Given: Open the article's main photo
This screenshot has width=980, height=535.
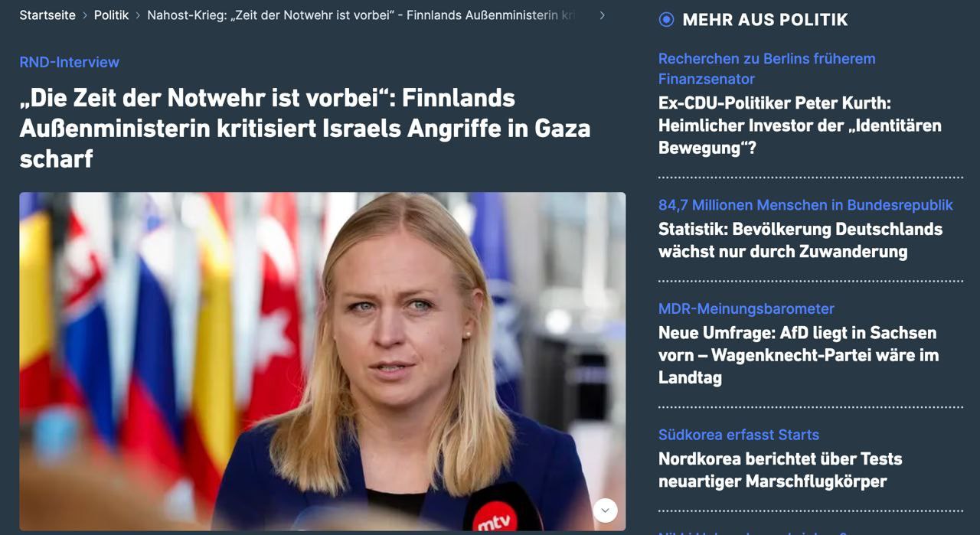Looking at the screenshot, I should click(x=322, y=361).
